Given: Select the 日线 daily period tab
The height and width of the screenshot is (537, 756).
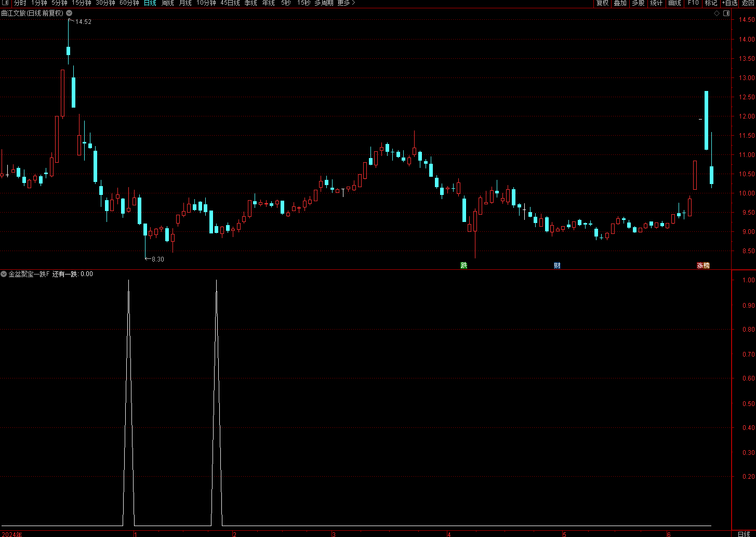Looking at the screenshot, I should click(x=150, y=3).
